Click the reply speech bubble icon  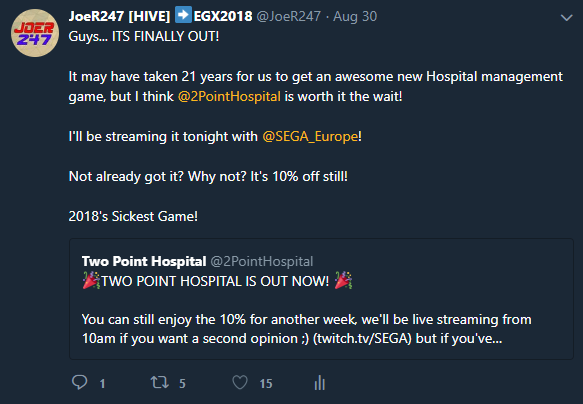pos(79,382)
